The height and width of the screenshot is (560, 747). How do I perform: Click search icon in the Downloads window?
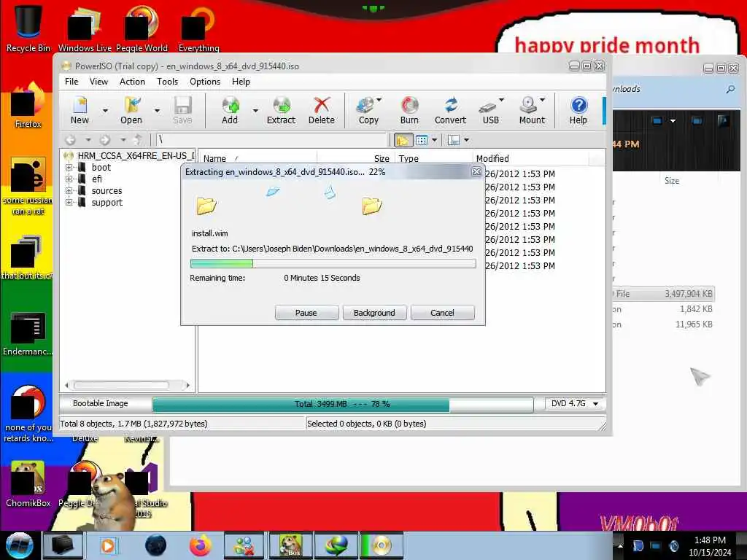(x=729, y=89)
